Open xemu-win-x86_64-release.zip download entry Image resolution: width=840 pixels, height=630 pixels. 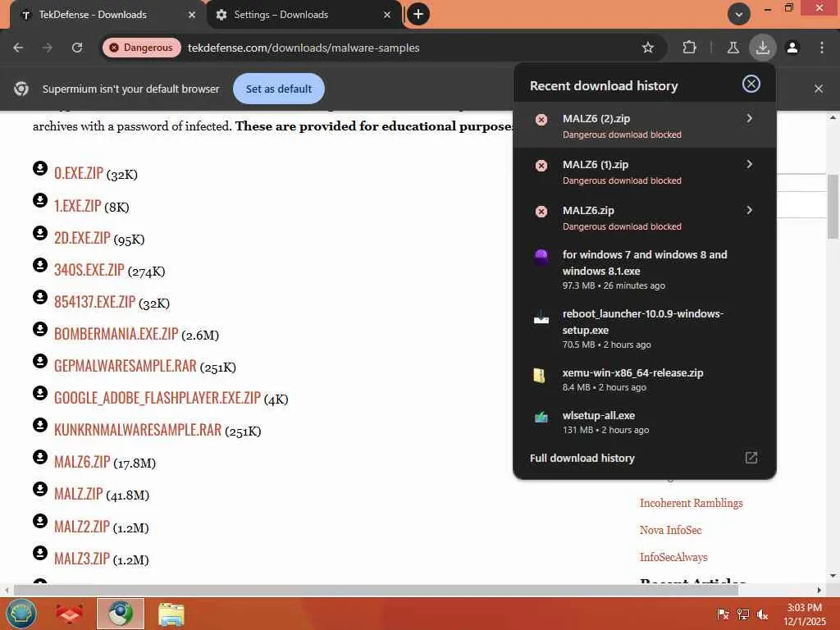[x=645, y=379]
